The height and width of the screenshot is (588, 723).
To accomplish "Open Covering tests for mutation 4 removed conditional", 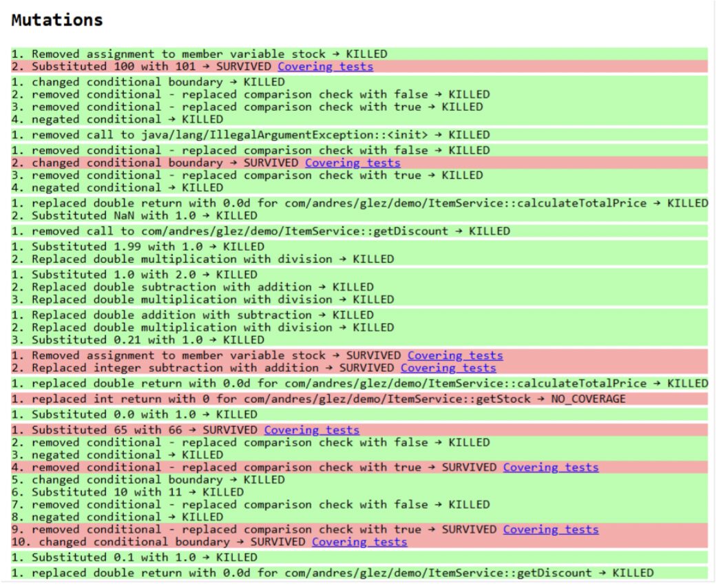I will click(x=551, y=468).
